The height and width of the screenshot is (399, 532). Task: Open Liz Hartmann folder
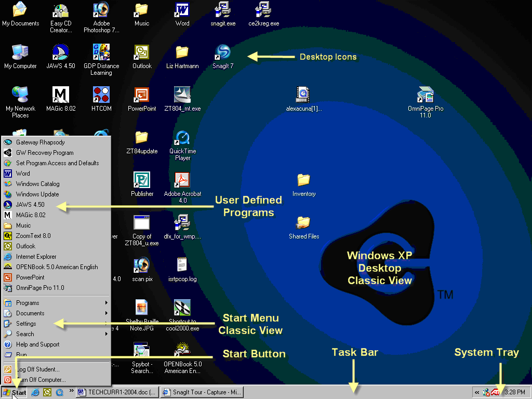[182, 57]
